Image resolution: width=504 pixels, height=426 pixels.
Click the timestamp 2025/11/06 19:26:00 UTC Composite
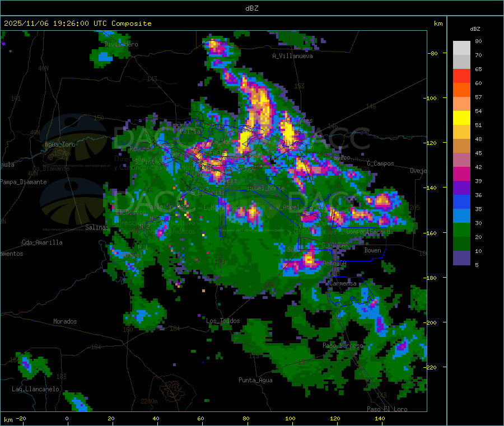point(77,24)
